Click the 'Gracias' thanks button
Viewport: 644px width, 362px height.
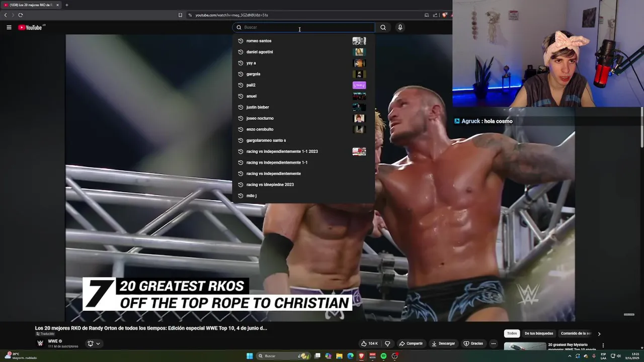[x=473, y=343]
